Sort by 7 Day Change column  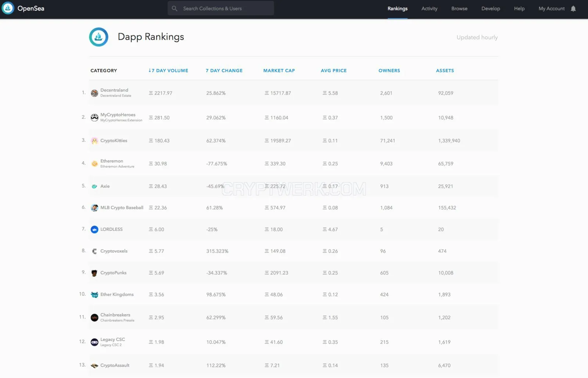tap(224, 71)
